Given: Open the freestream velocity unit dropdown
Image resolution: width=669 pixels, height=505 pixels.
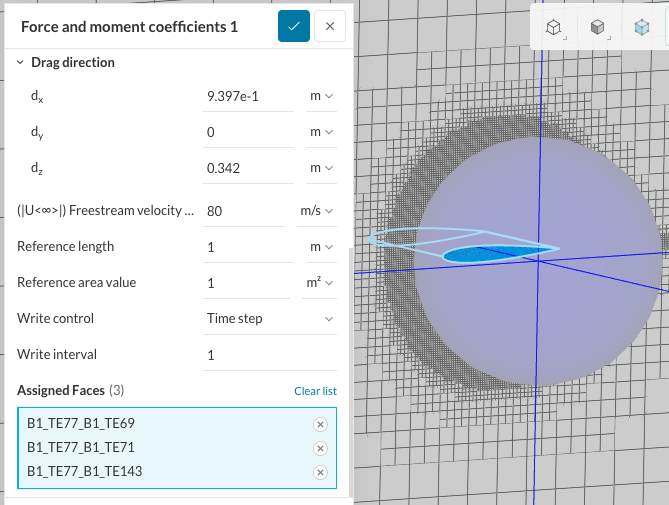Looking at the screenshot, I should (317, 211).
